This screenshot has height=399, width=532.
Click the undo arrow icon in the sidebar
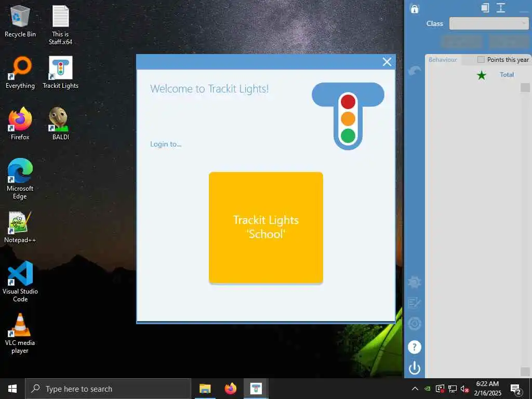point(414,71)
